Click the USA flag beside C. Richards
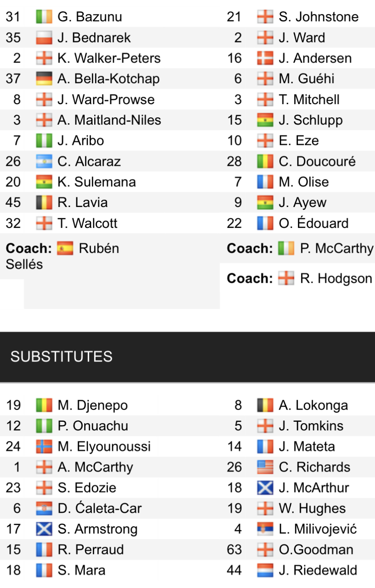 (x=265, y=467)
